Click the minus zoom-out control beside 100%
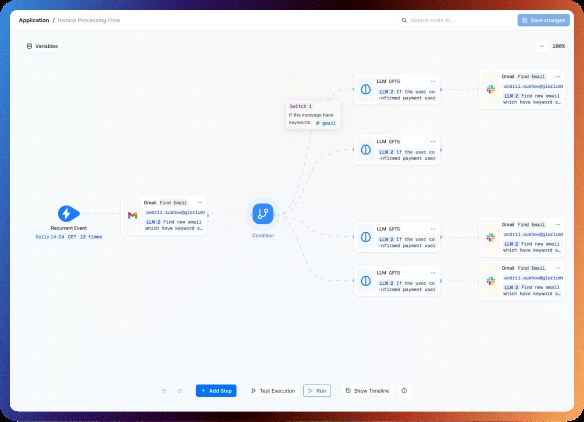 [x=542, y=46]
